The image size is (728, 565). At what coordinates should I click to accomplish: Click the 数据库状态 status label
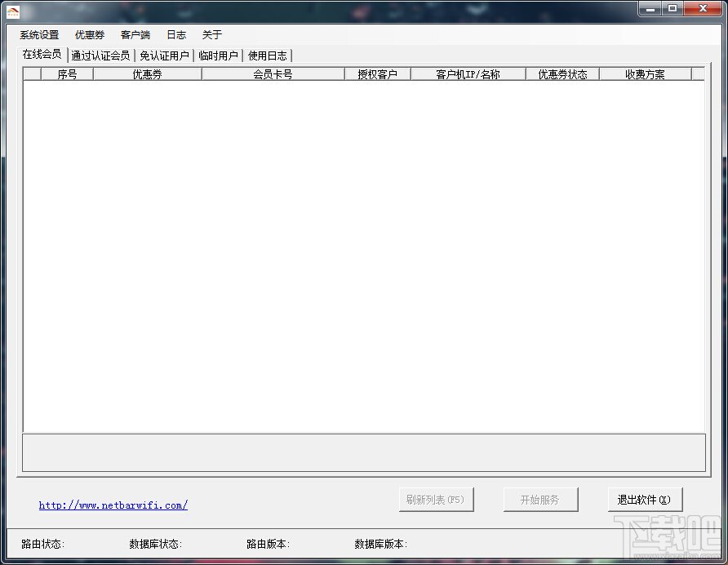pyautogui.click(x=156, y=544)
